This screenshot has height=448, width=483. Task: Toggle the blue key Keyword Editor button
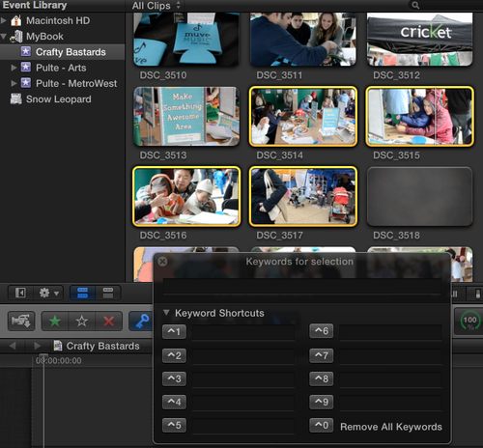coord(141,321)
